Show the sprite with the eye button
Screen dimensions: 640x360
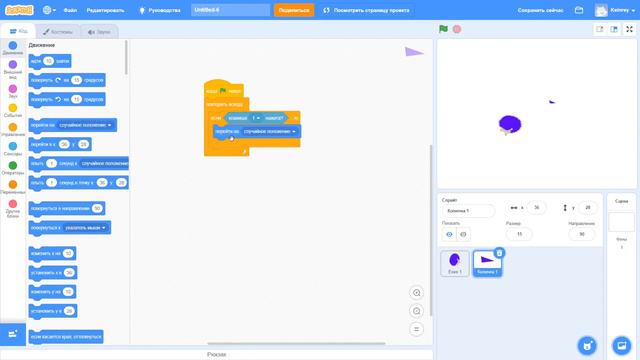(x=449, y=234)
